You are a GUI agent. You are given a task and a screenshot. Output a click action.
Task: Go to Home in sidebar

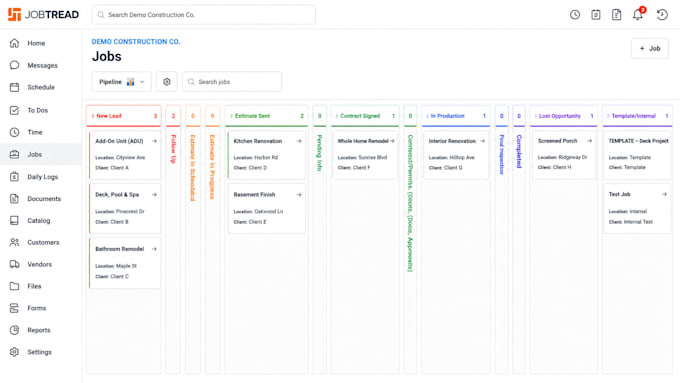41,43
